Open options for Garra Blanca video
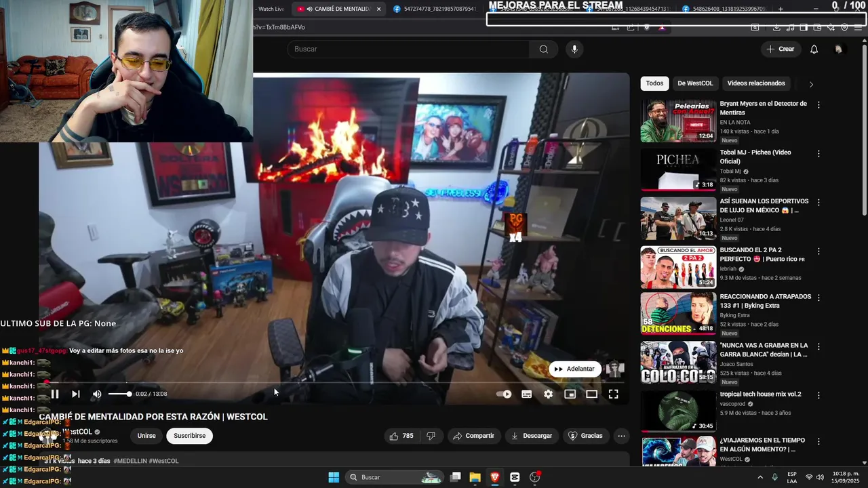The width and height of the screenshot is (868, 488). tap(818, 346)
